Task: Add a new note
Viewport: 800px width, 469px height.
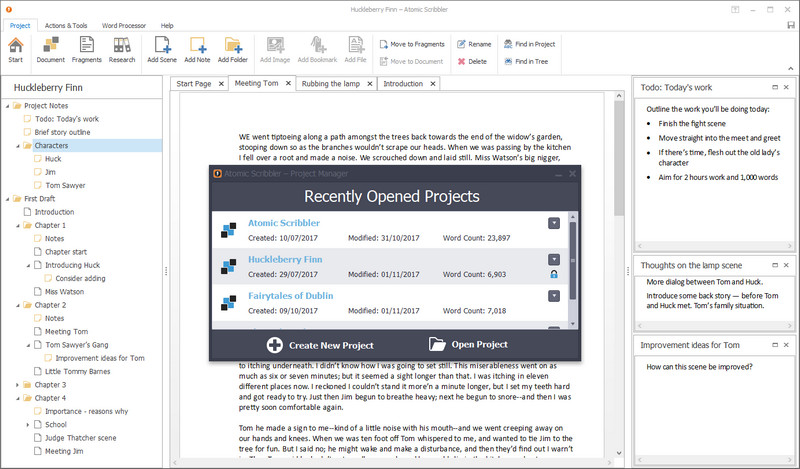Action: pos(197,50)
